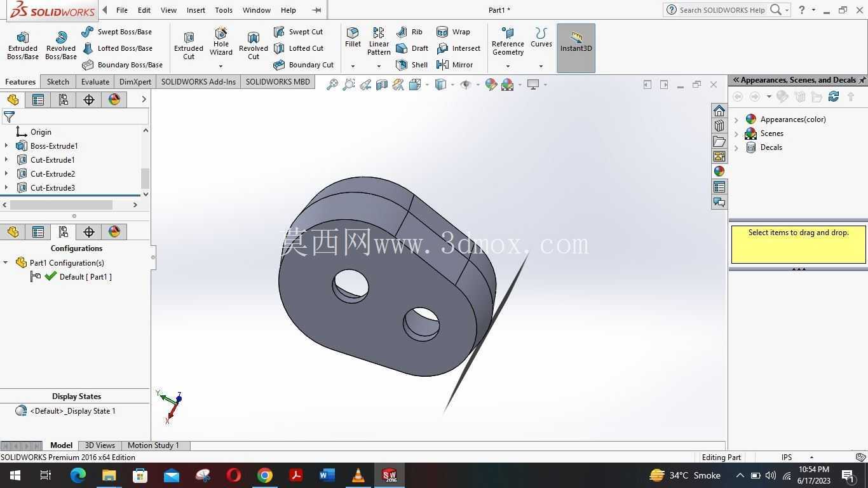This screenshot has height=488, width=868.
Task: Open the Reference Geometry tool
Action: [508, 41]
